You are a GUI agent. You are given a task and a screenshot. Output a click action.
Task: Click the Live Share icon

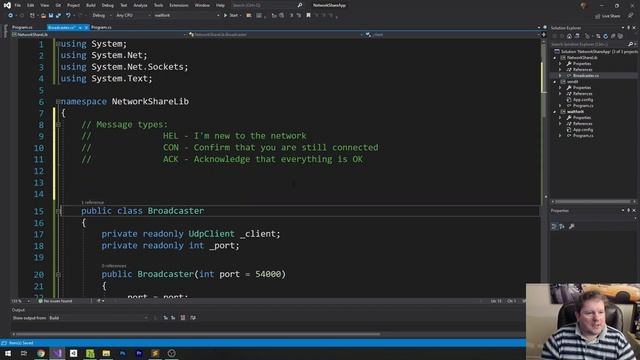[598, 16]
